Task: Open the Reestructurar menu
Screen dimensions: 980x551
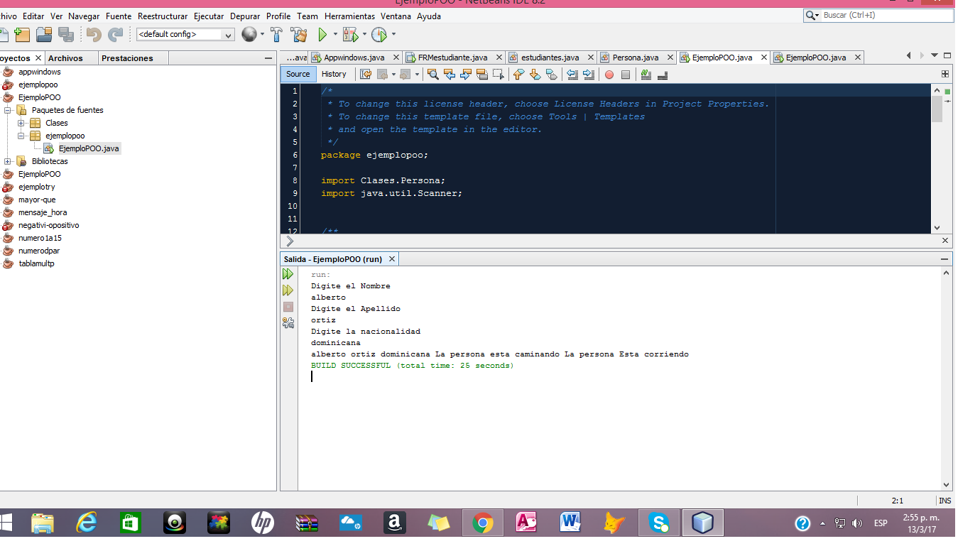Action: pos(163,16)
